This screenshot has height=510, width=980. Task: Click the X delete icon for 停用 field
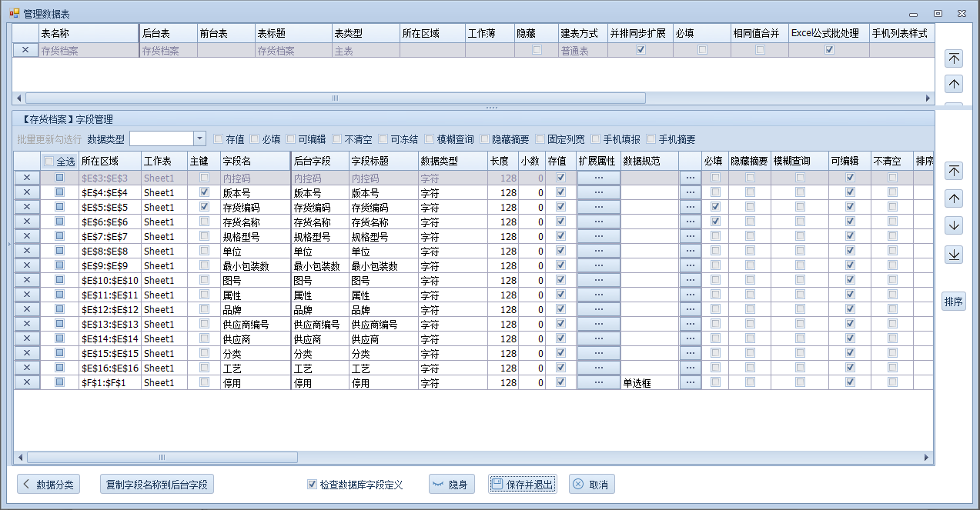(x=27, y=382)
